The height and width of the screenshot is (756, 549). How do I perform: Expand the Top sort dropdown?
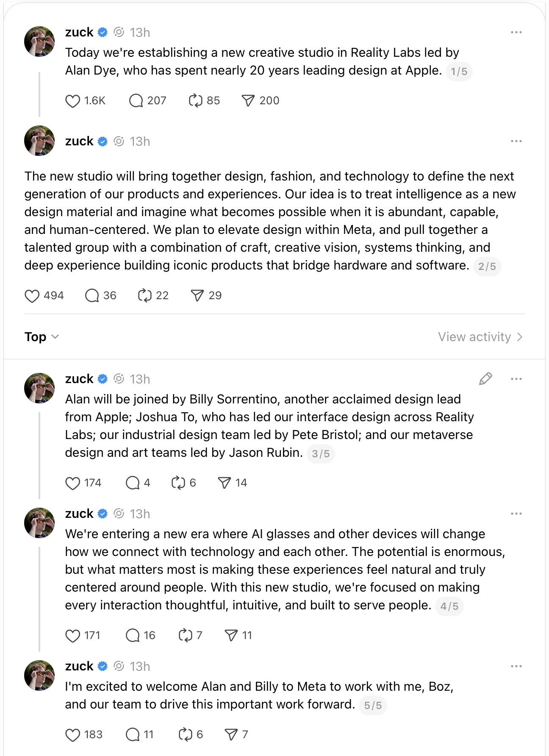[42, 337]
